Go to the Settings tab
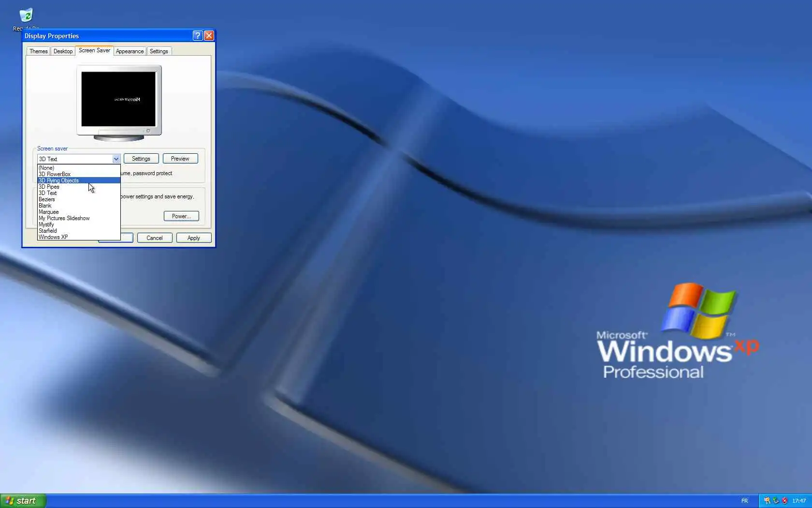The height and width of the screenshot is (508, 812). [159, 51]
